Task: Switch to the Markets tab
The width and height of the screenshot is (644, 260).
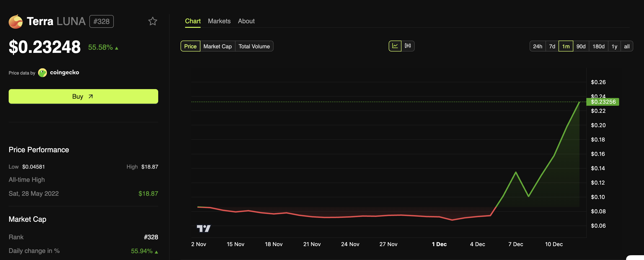Action: 219,21
